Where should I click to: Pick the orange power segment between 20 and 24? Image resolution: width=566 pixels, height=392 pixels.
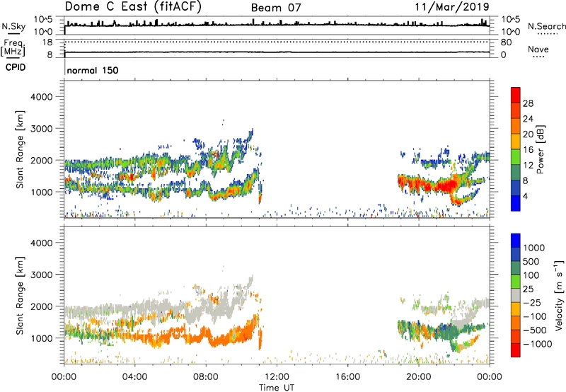[516, 126]
